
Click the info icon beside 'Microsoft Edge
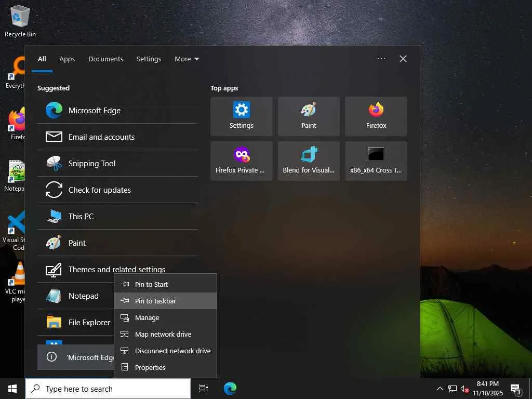51,356
